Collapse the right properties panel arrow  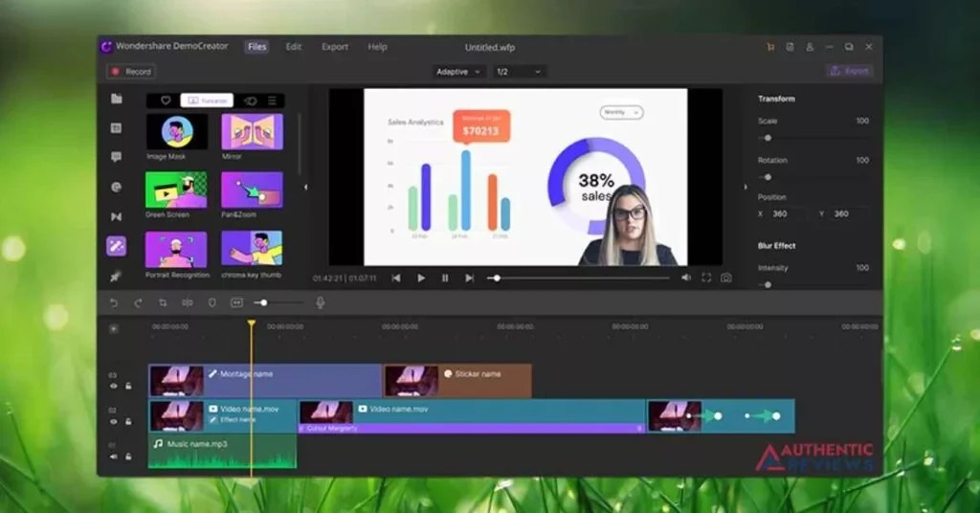745,187
